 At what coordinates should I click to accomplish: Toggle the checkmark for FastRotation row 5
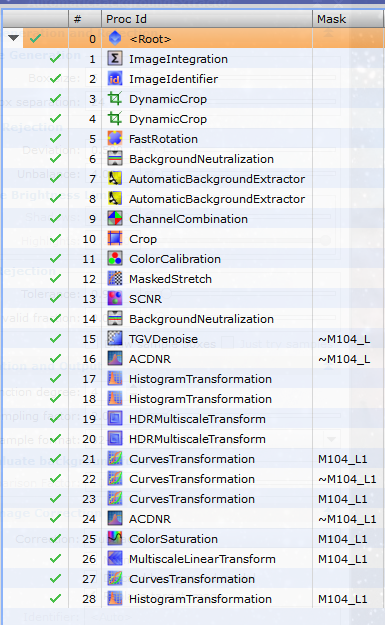[55, 138]
